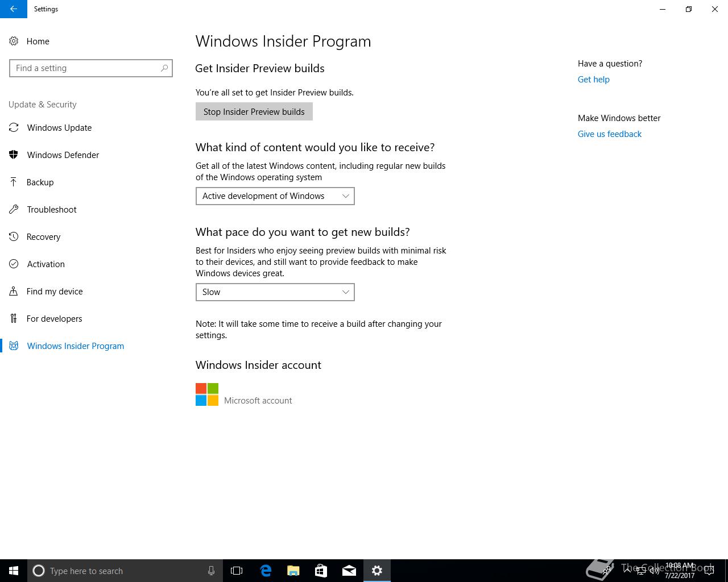Image resolution: width=728 pixels, height=582 pixels.
Task: Click the search magnifier in Find a setting
Action: point(164,68)
